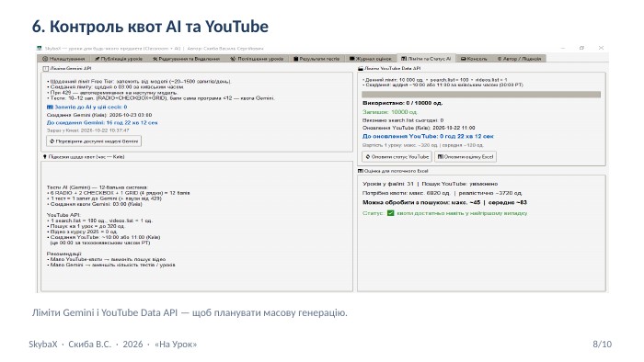Click the Рекомендації: heading in the hints panel
Screen dimensions: 644x362
point(64,254)
